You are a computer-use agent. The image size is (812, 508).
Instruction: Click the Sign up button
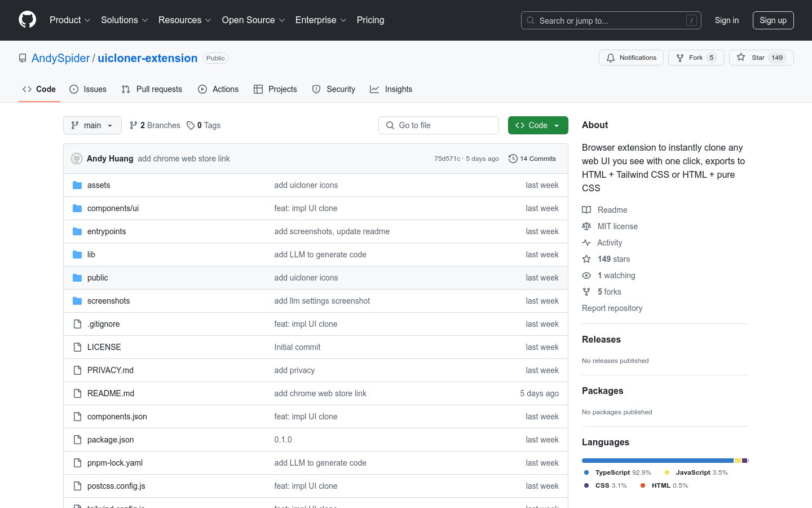[x=773, y=20]
